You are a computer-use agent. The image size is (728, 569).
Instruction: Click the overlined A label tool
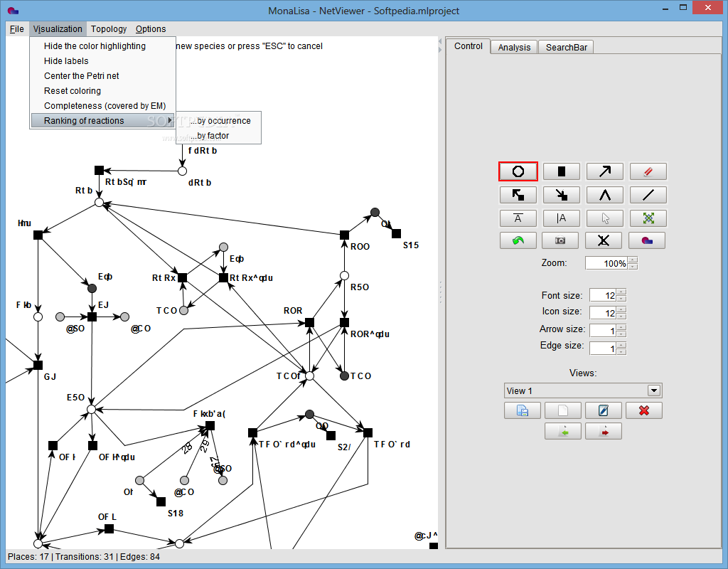tap(518, 218)
